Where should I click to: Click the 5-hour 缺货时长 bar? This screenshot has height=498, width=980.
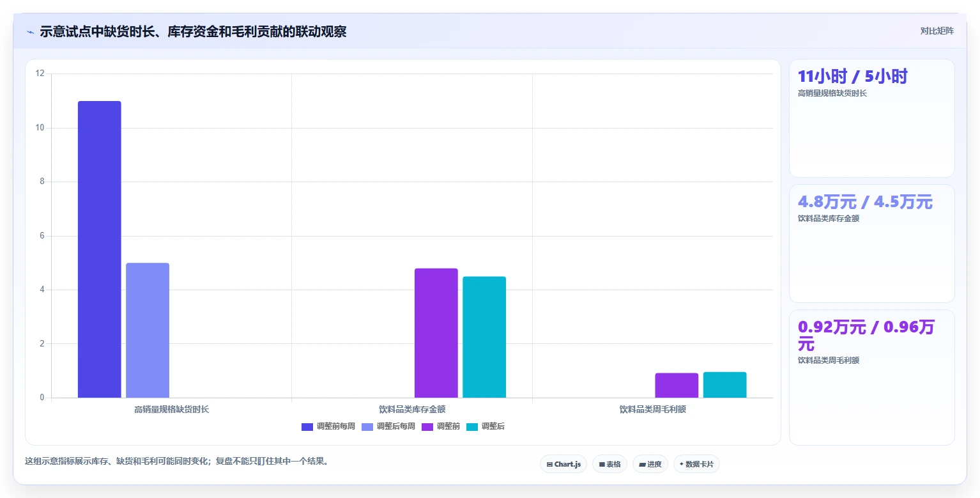pos(148,331)
